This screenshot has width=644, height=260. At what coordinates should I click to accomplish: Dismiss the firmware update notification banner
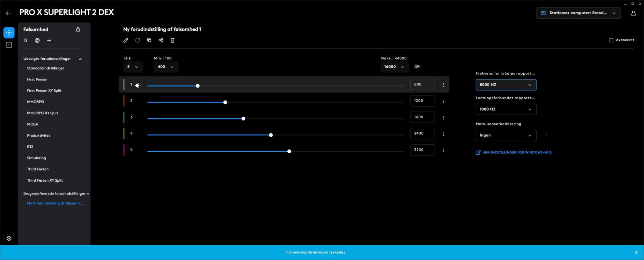tap(636, 252)
